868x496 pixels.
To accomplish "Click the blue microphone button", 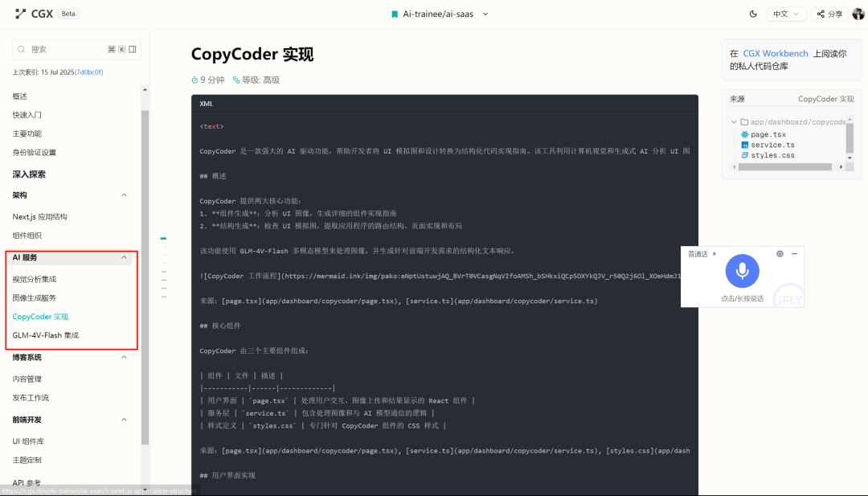I will pyautogui.click(x=743, y=271).
